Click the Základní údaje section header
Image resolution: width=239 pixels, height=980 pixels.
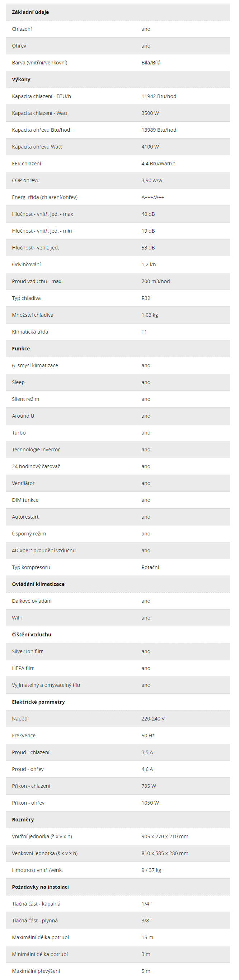click(30, 12)
